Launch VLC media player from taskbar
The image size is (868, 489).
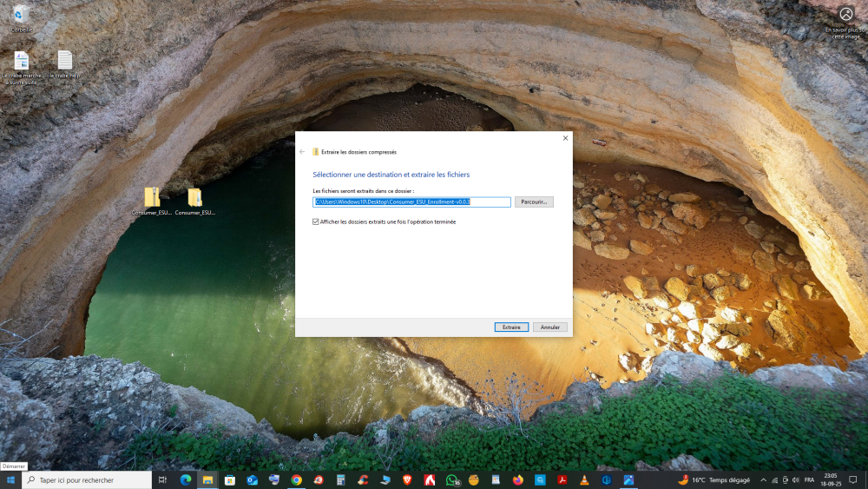click(585, 479)
